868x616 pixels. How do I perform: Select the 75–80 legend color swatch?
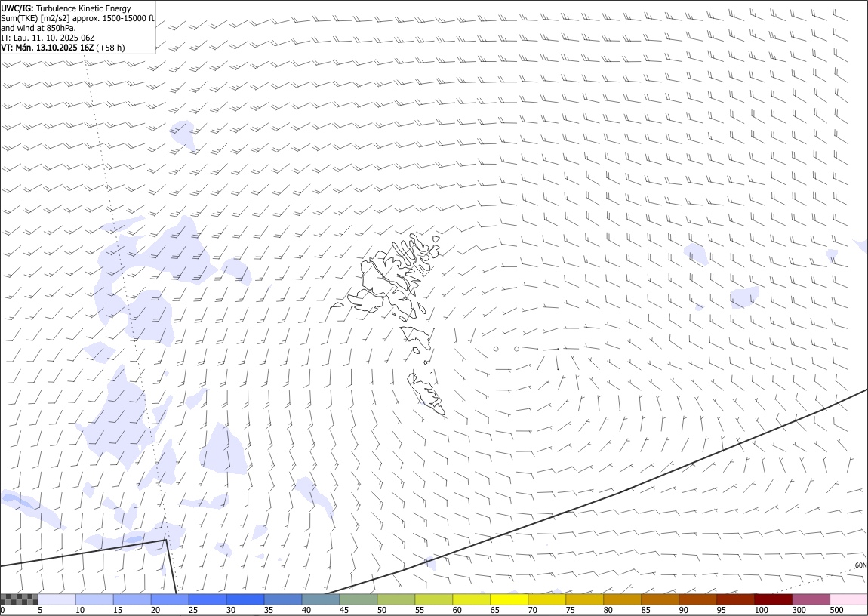point(585,599)
